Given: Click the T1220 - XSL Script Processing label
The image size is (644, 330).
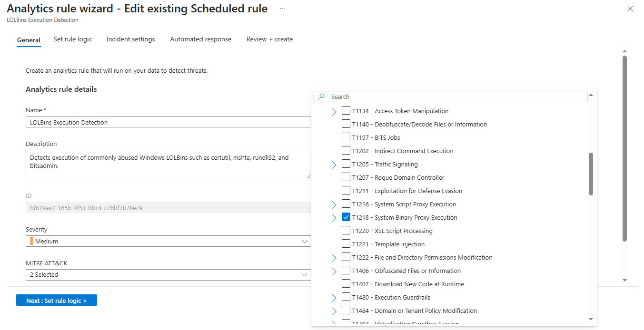Looking at the screenshot, I should pos(392,231).
